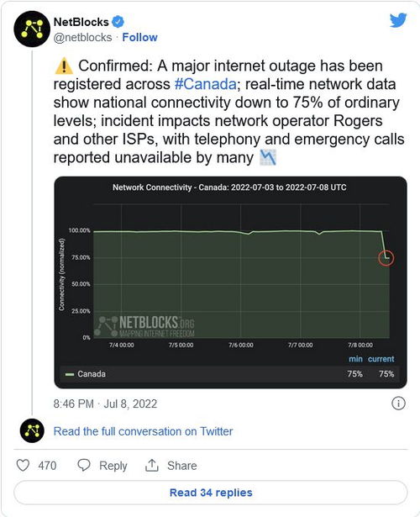Click the warning sign emoji in the tweet

tap(64, 66)
